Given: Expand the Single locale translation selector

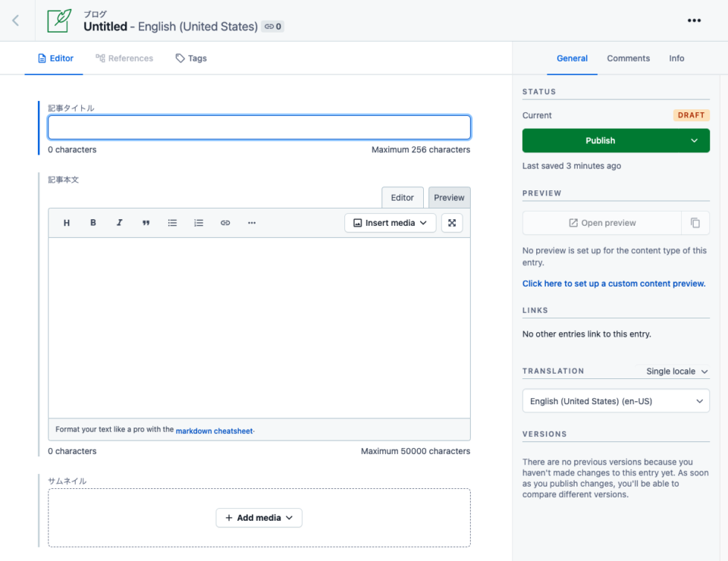Looking at the screenshot, I should point(676,371).
